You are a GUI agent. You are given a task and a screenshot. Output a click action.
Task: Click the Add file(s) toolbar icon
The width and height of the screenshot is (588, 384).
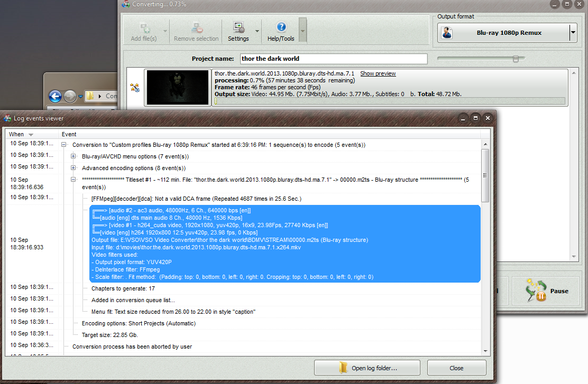click(x=145, y=27)
